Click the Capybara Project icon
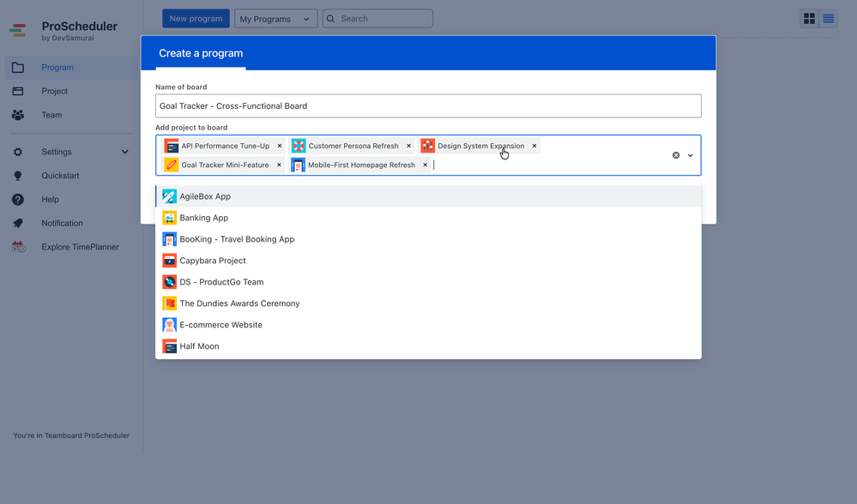Viewport: 857px width, 504px height. click(170, 261)
